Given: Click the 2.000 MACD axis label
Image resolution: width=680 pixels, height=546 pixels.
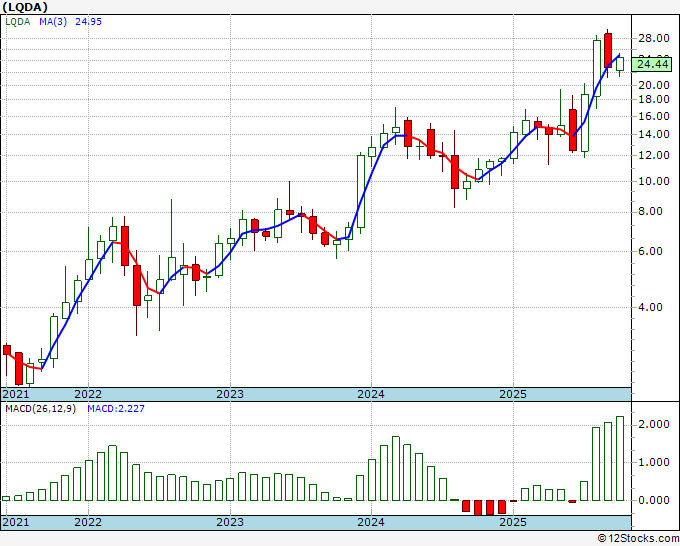Looking at the screenshot, I should click(x=654, y=424).
